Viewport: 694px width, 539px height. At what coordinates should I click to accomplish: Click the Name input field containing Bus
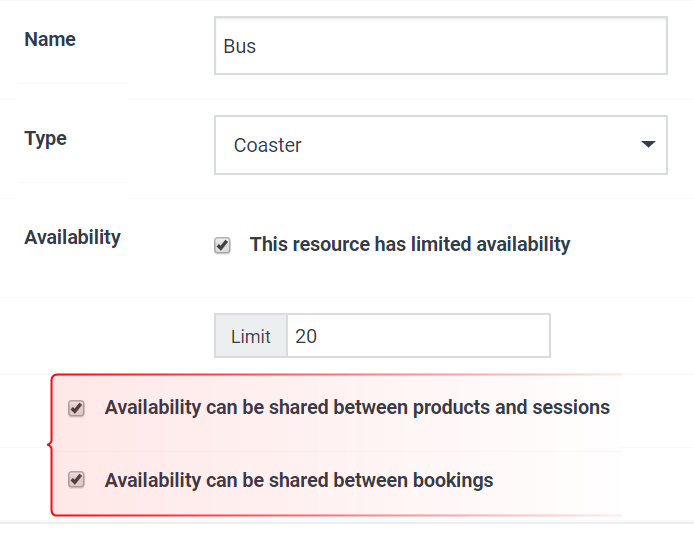click(441, 46)
